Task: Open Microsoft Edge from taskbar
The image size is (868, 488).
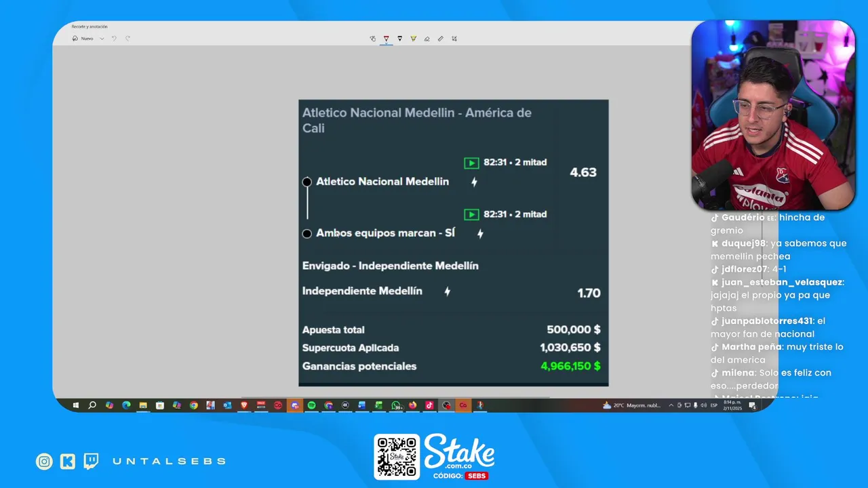Action: point(126,405)
